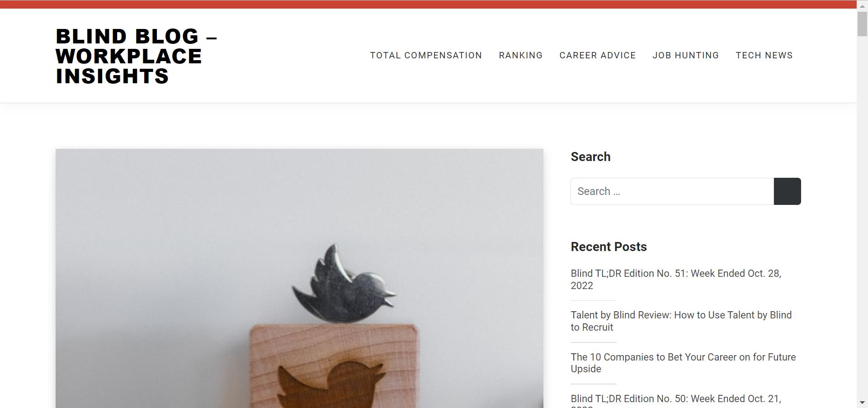Focus the Search text field
The height and width of the screenshot is (408, 868).
click(x=672, y=191)
